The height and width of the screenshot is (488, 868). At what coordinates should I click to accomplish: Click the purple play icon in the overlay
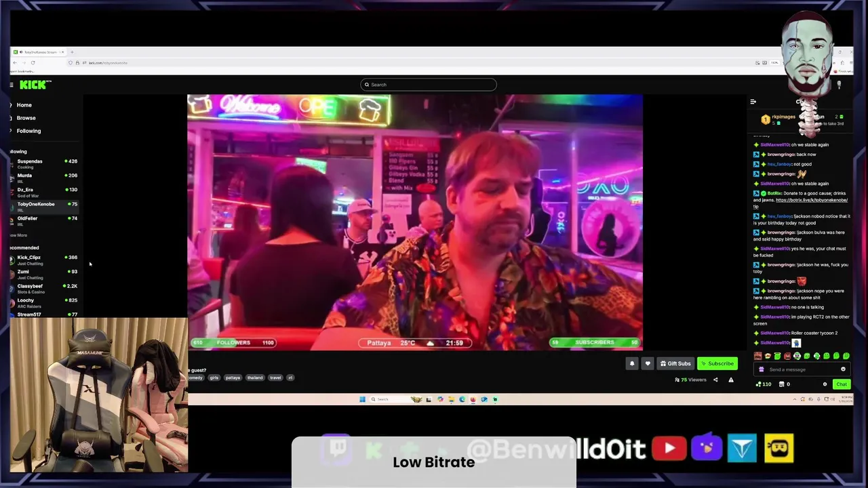pos(707,447)
